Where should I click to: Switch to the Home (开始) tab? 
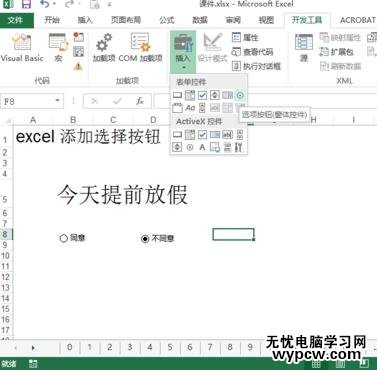click(x=52, y=20)
